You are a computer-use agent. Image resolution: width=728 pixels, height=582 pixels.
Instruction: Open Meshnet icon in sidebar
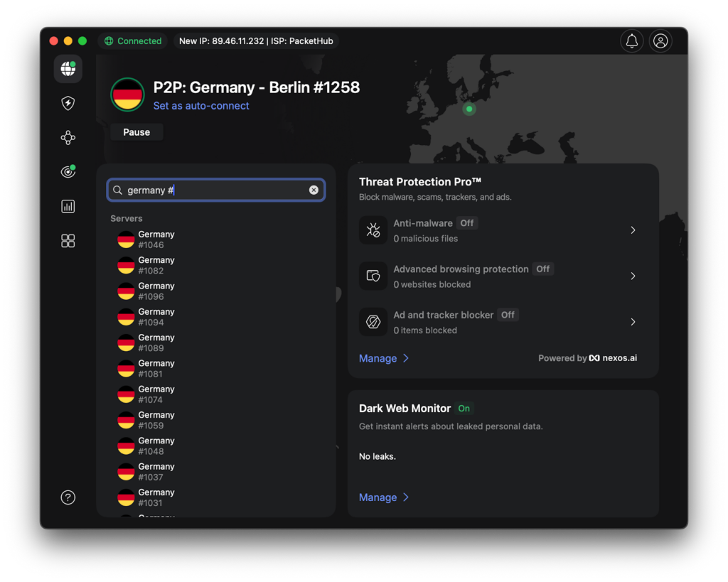[68, 137]
